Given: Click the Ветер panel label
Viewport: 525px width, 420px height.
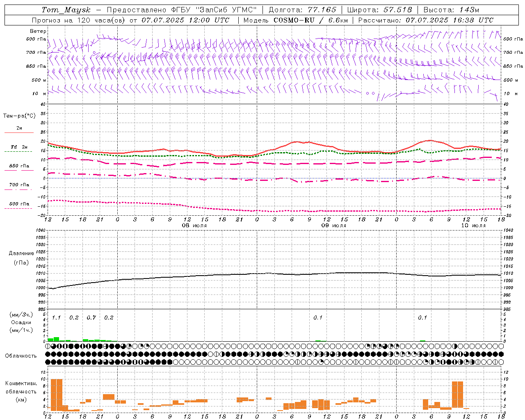Looking at the screenshot, I should coord(38,31).
